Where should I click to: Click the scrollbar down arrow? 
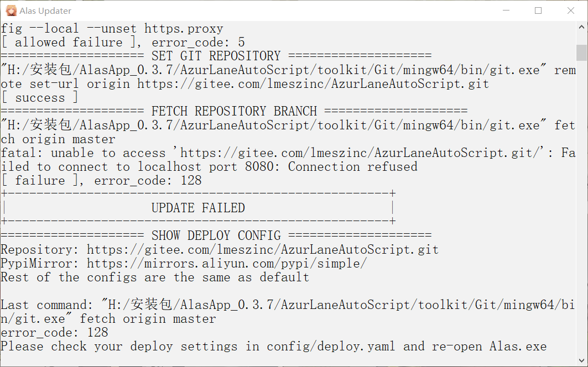coord(582,361)
